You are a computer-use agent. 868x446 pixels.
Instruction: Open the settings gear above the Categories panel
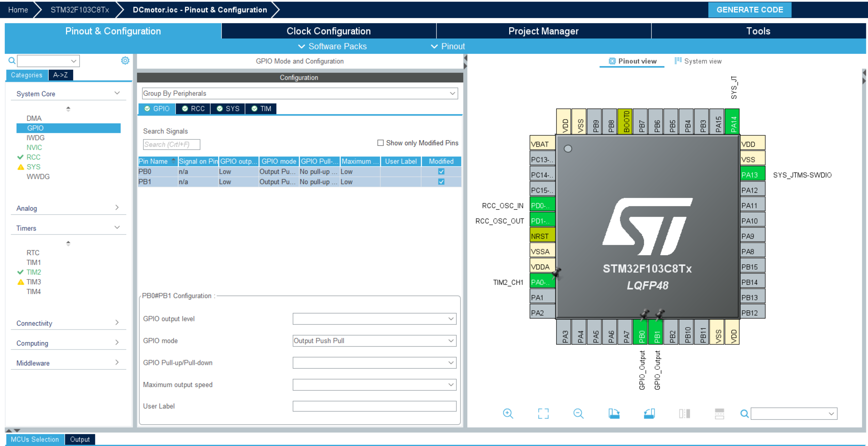pyautogui.click(x=125, y=60)
